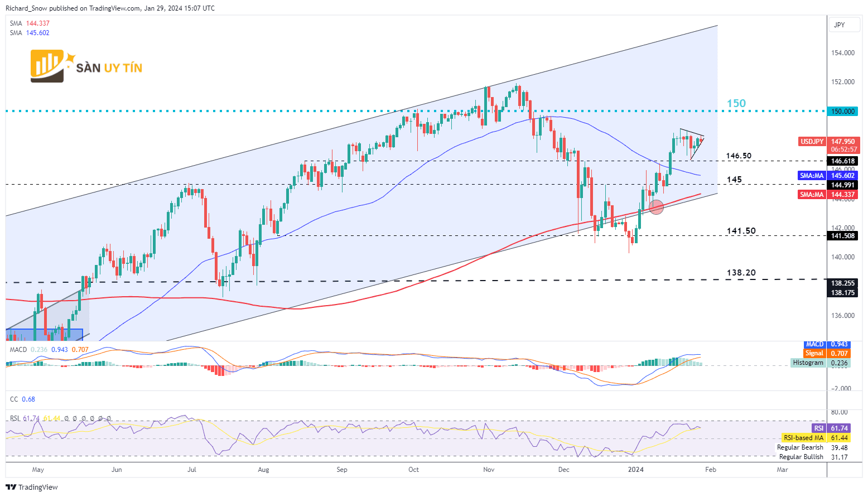868x497 pixels.
Task: Click the 145 level annotation text
Action: pyautogui.click(x=734, y=180)
